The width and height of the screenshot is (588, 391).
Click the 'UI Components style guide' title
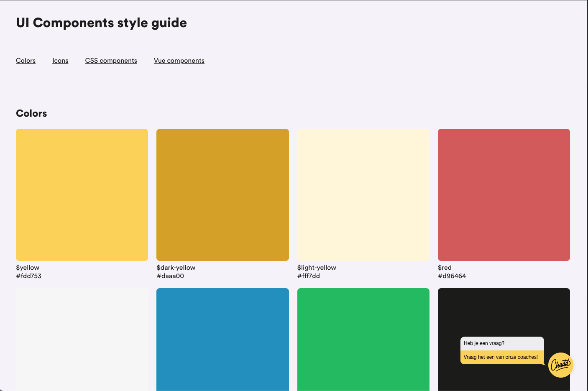(x=101, y=23)
